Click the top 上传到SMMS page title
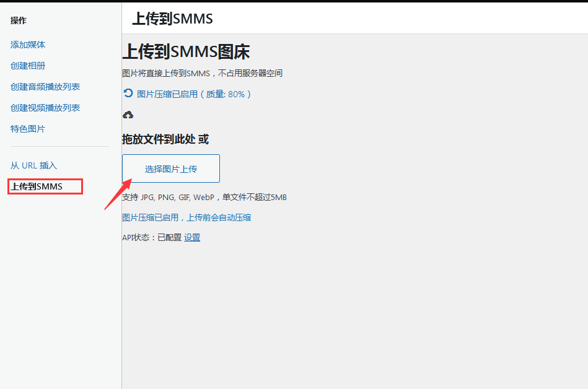Image resolution: width=588 pixels, height=389 pixels. pos(172,19)
